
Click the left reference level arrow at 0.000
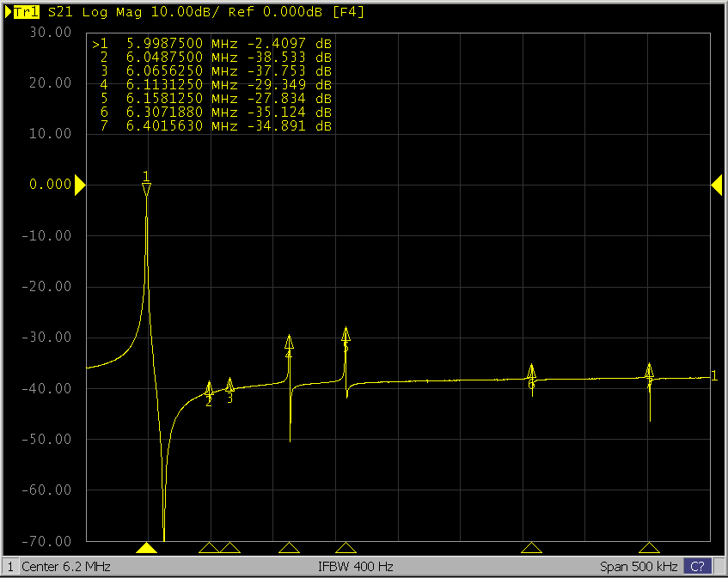pyautogui.click(x=79, y=185)
